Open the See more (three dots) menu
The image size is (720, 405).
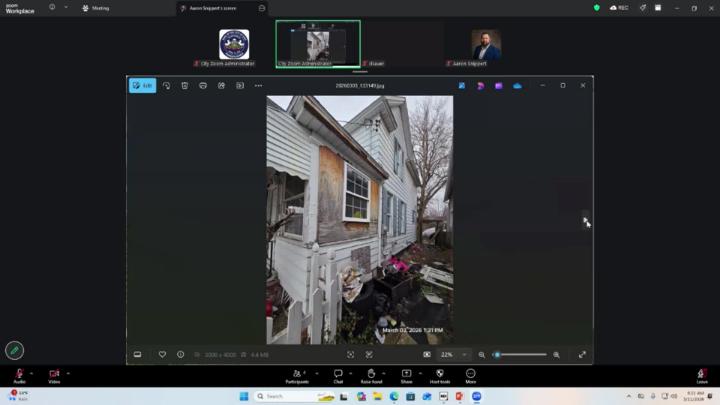coord(258,86)
